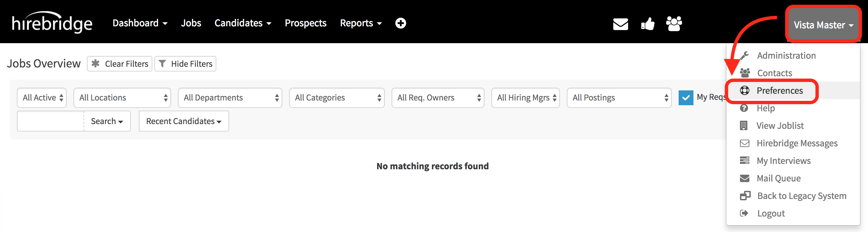
Task: Click the Administration wrench icon
Action: 745,55
